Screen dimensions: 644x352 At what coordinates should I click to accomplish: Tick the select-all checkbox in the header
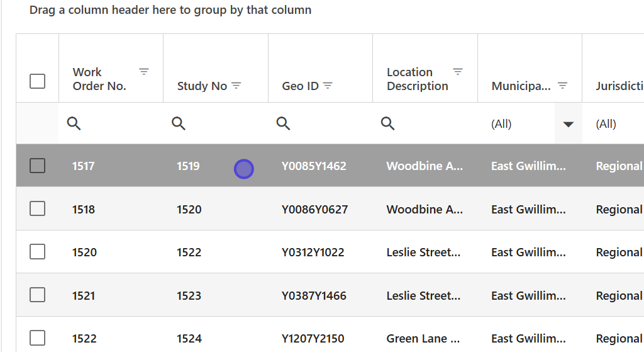(38, 81)
